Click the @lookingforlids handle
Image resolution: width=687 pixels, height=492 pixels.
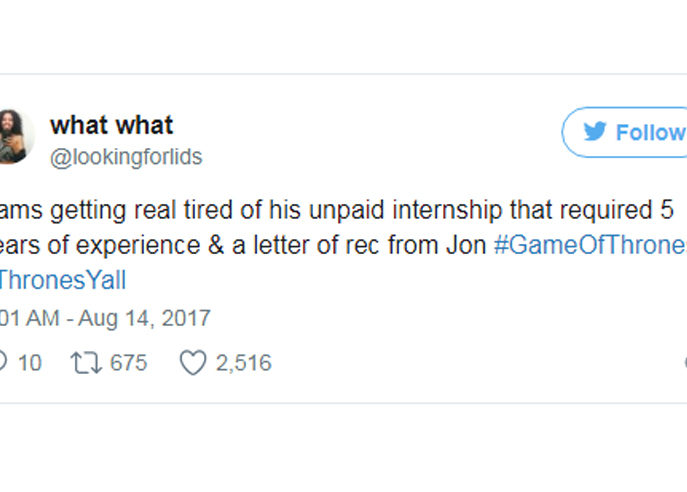pyautogui.click(x=126, y=157)
